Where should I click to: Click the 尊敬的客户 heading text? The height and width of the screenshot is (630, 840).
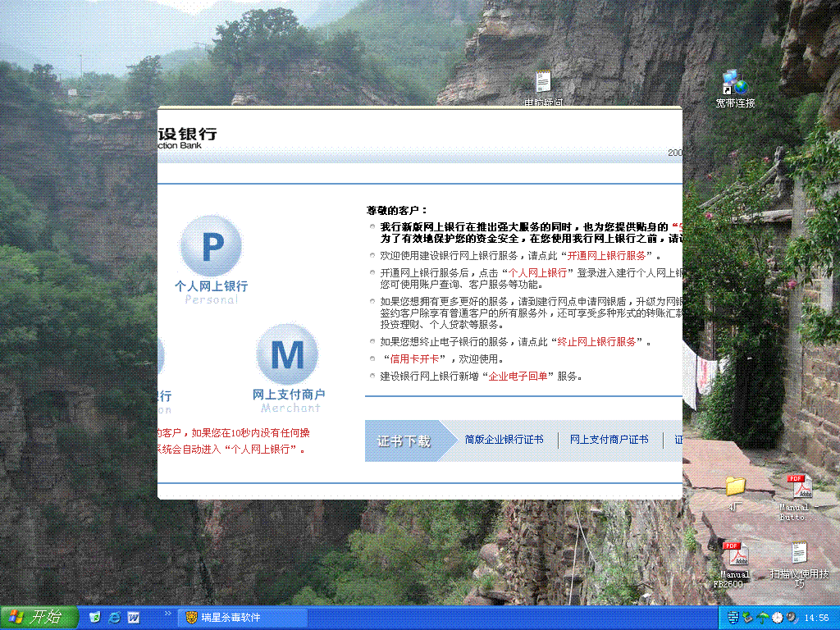pos(397,211)
